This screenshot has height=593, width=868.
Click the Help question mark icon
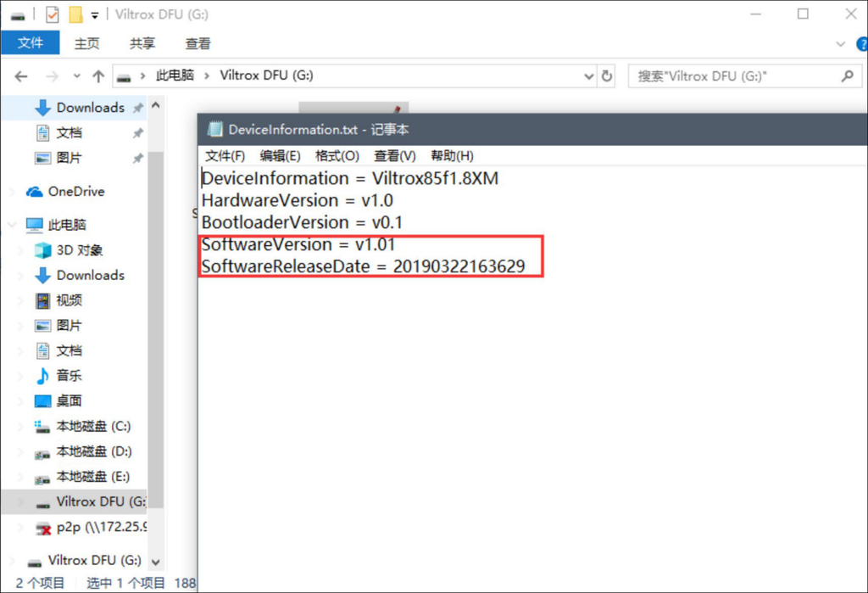pyautogui.click(x=855, y=44)
